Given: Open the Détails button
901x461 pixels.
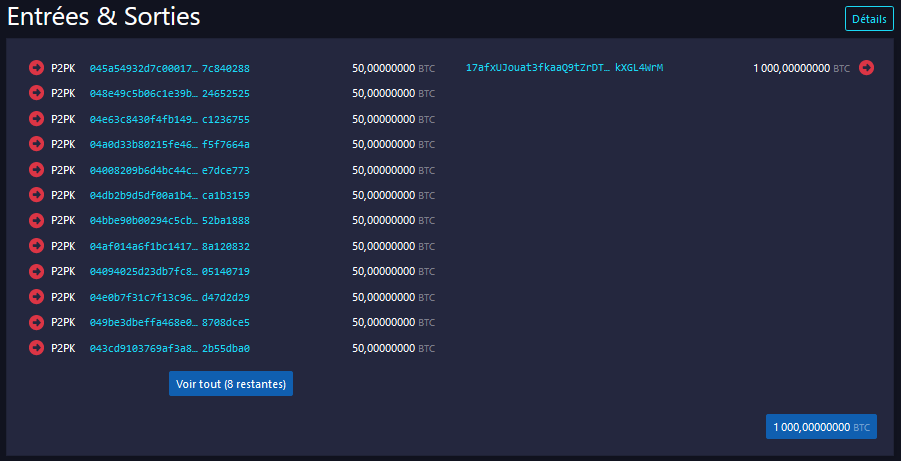Looking at the screenshot, I should pos(869,18).
